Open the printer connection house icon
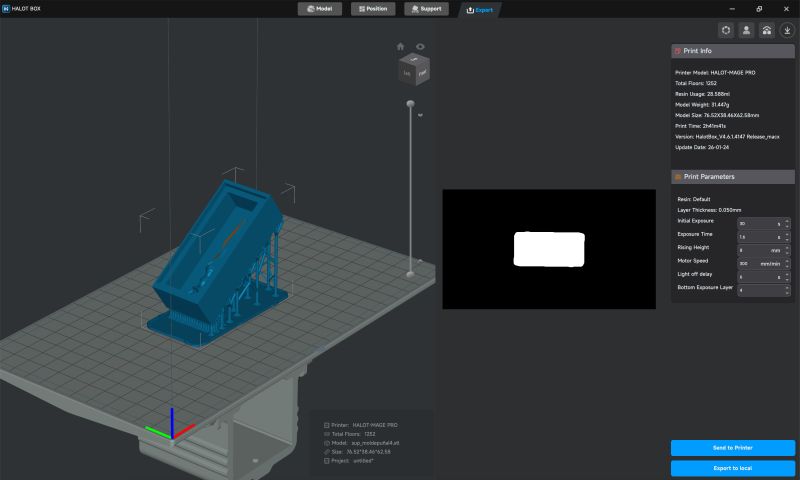This screenshot has width=800, height=480. tap(767, 30)
